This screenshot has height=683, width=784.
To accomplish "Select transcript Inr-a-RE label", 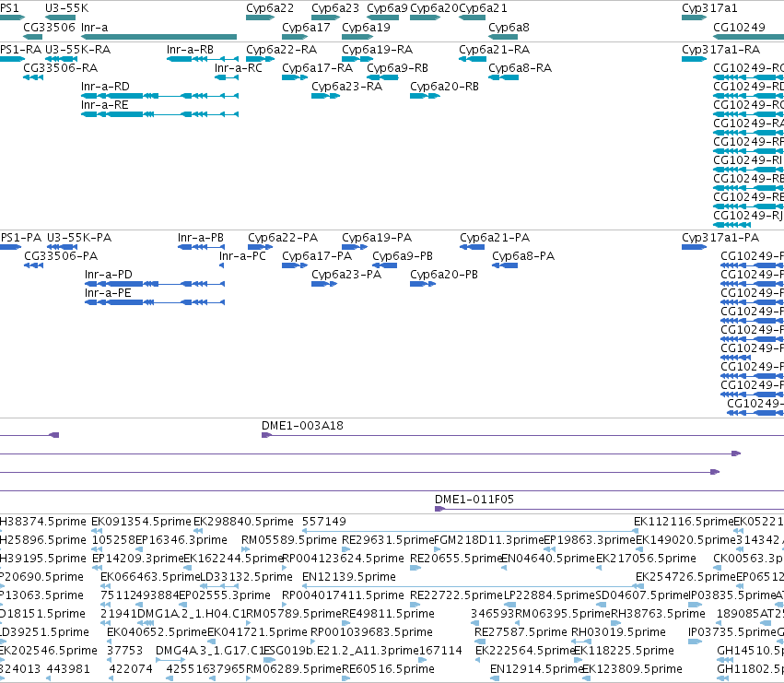I will [x=104, y=105].
